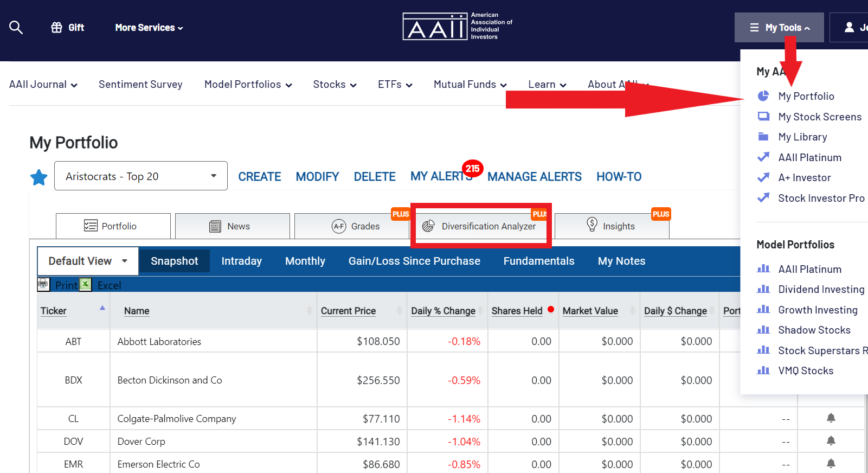Expand the More Services menu

[149, 28]
